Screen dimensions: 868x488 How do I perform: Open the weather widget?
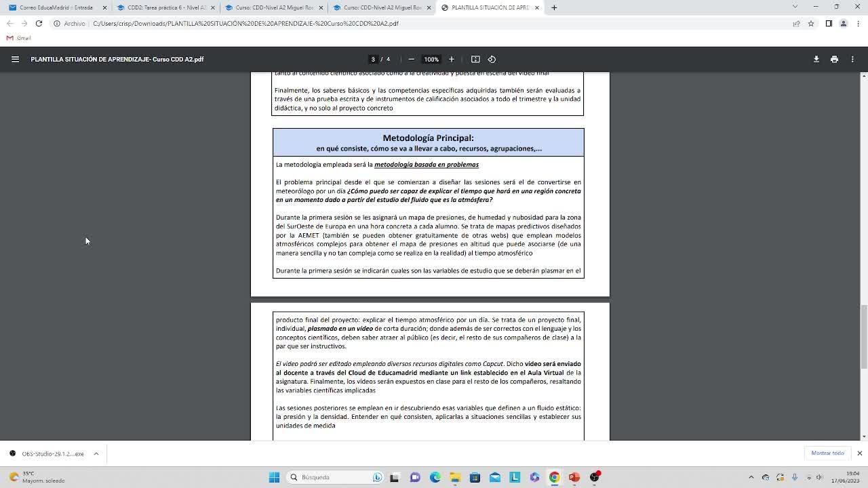click(37, 477)
